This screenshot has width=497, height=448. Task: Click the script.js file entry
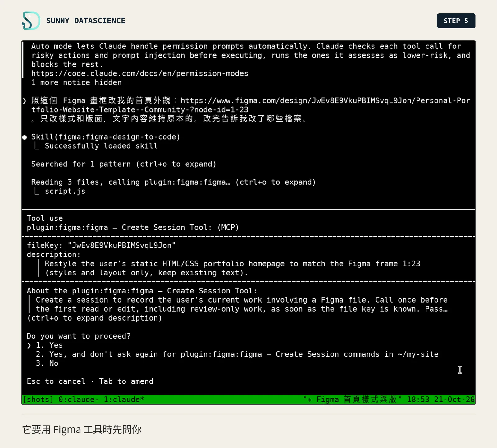[65, 191]
